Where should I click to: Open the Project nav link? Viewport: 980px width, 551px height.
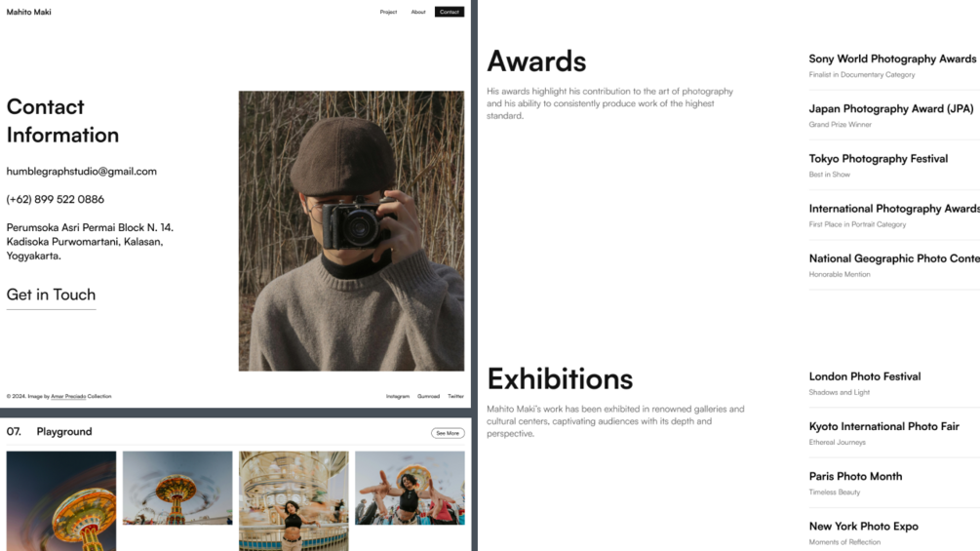tap(388, 12)
